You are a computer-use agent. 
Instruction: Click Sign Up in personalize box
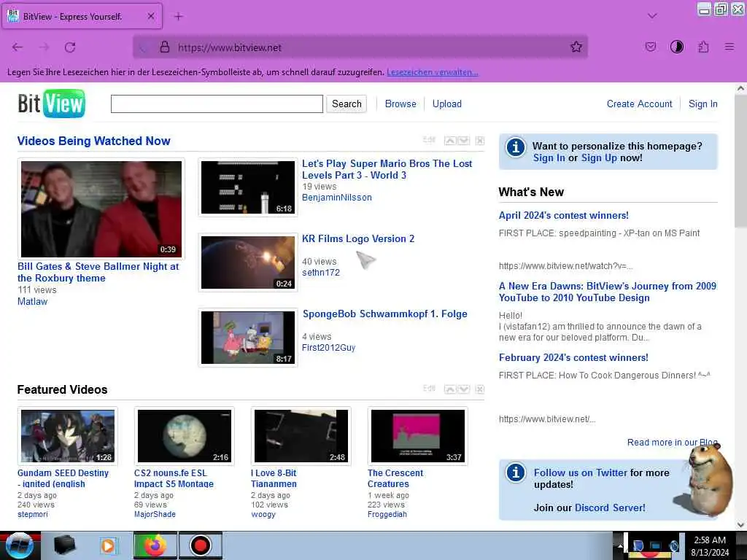[599, 158]
